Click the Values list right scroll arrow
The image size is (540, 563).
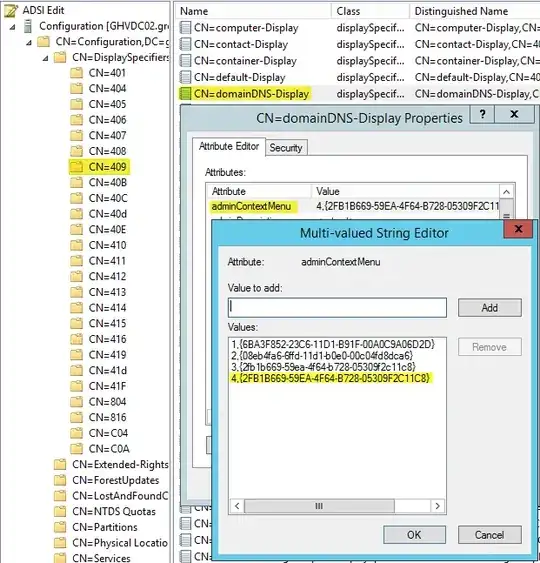[437, 506]
